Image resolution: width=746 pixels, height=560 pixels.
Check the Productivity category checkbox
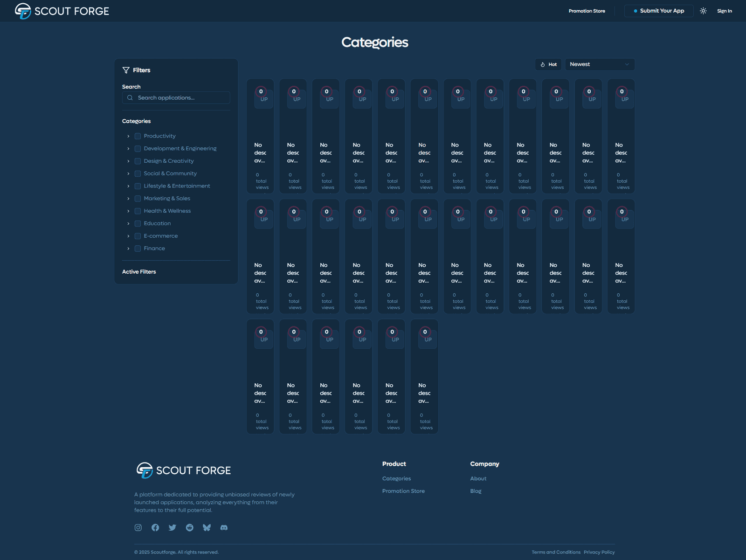click(138, 136)
